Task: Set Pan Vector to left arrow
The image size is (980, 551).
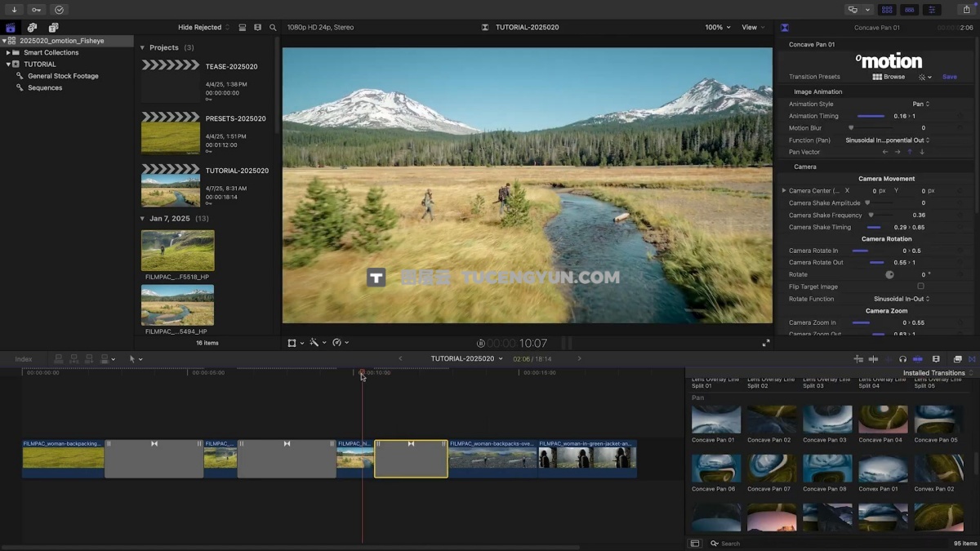Action: (884, 152)
